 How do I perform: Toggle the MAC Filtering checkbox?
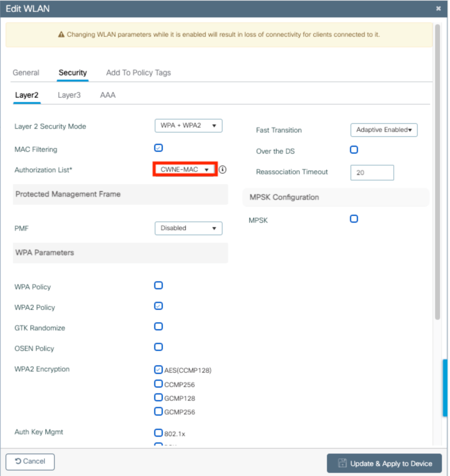[159, 148]
